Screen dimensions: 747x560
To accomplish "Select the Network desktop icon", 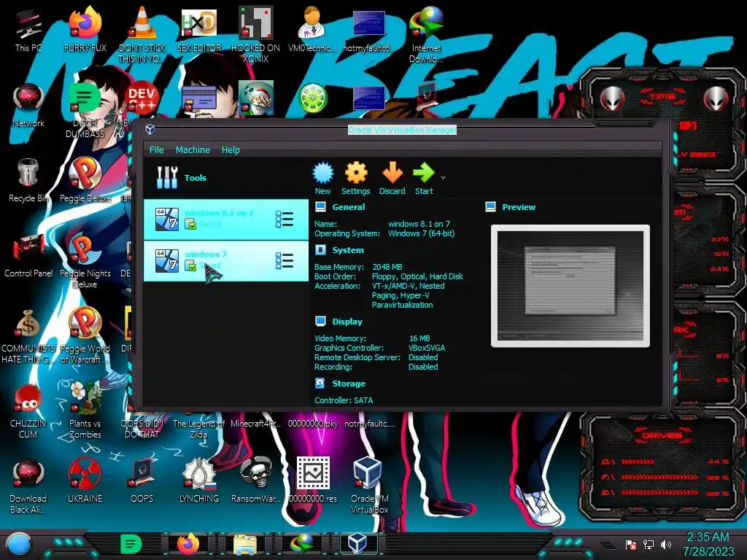I will click(28, 106).
